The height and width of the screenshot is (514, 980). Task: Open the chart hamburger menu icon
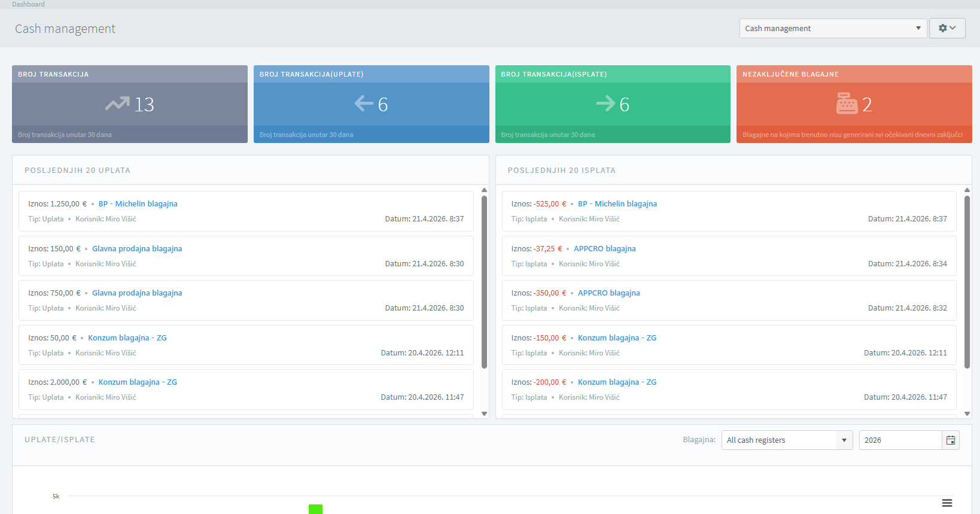[x=947, y=503]
